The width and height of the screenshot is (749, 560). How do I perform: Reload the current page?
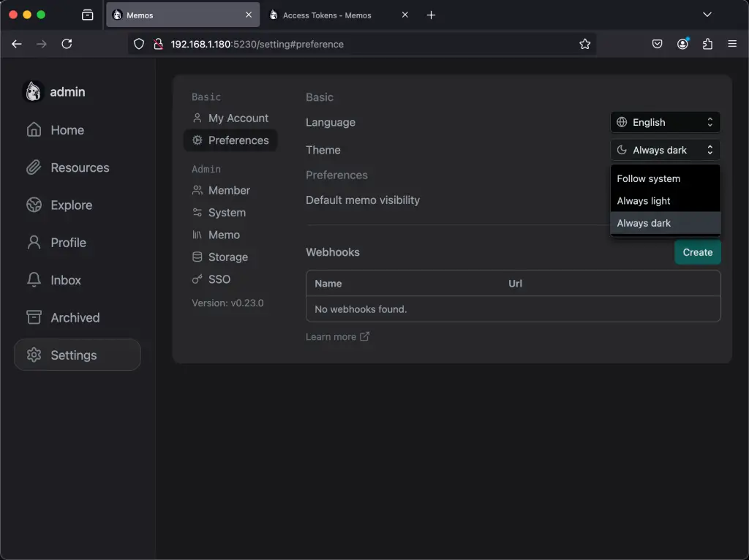pyautogui.click(x=67, y=44)
